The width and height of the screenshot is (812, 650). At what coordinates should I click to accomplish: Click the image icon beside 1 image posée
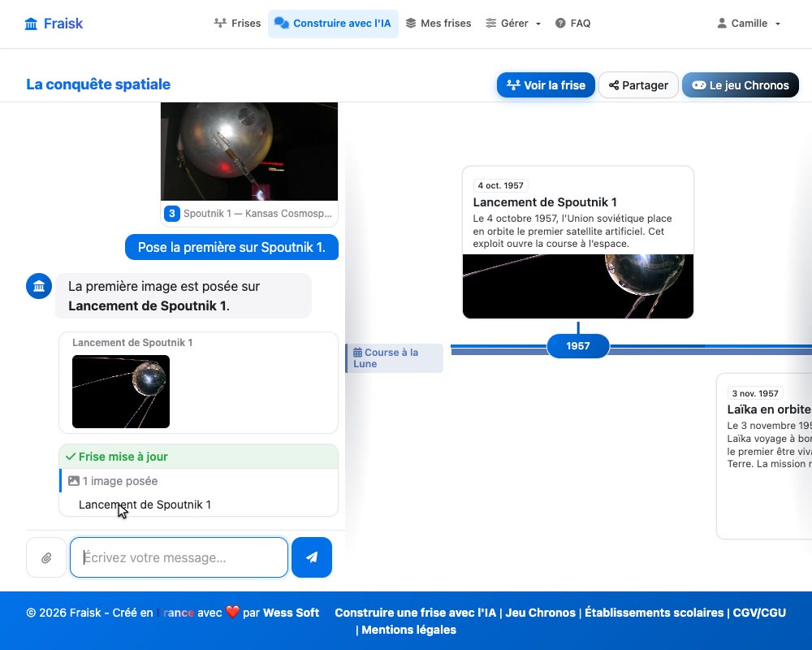[74, 481]
